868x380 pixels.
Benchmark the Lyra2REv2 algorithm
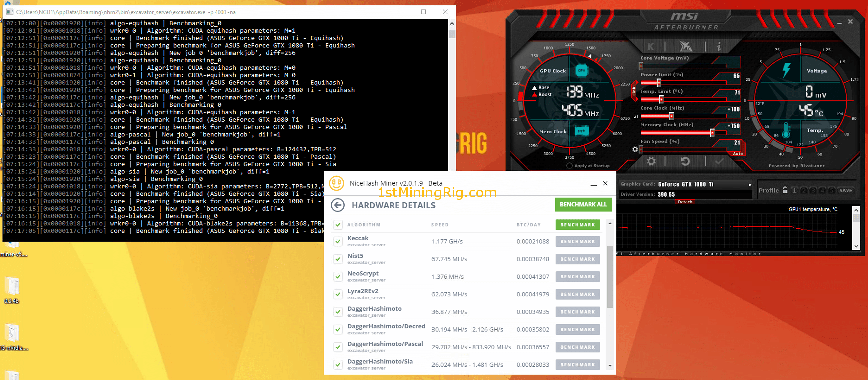coord(578,294)
